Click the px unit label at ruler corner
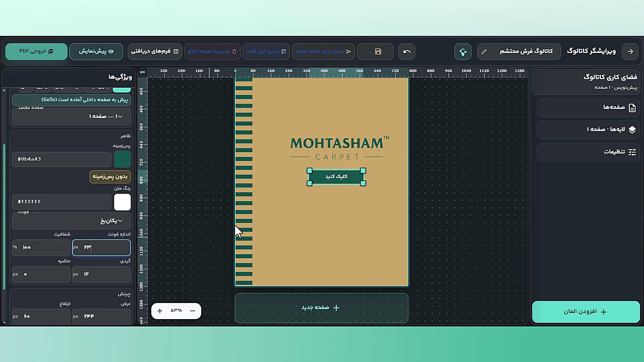The height and width of the screenshot is (362, 644). [143, 72]
